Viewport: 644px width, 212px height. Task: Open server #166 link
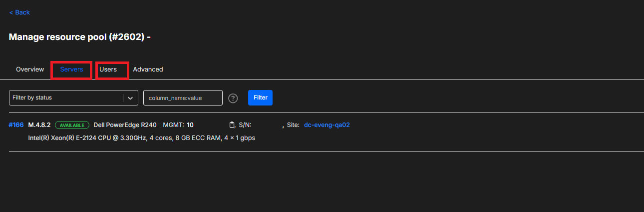click(16, 125)
